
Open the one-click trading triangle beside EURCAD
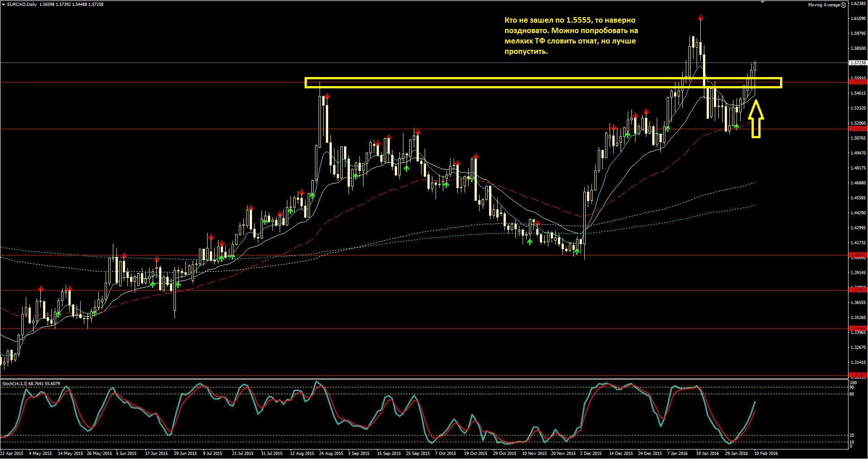click(4, 5)
